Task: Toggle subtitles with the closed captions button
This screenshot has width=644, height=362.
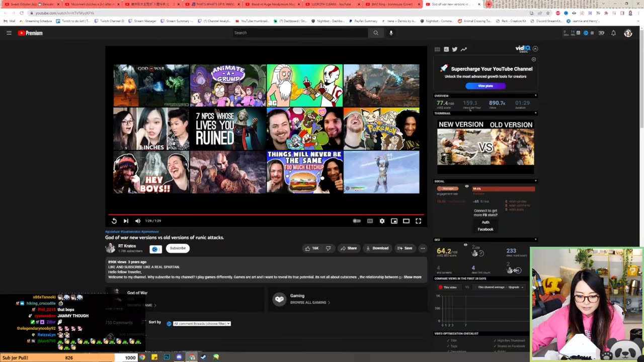Action: pos(370,221)
